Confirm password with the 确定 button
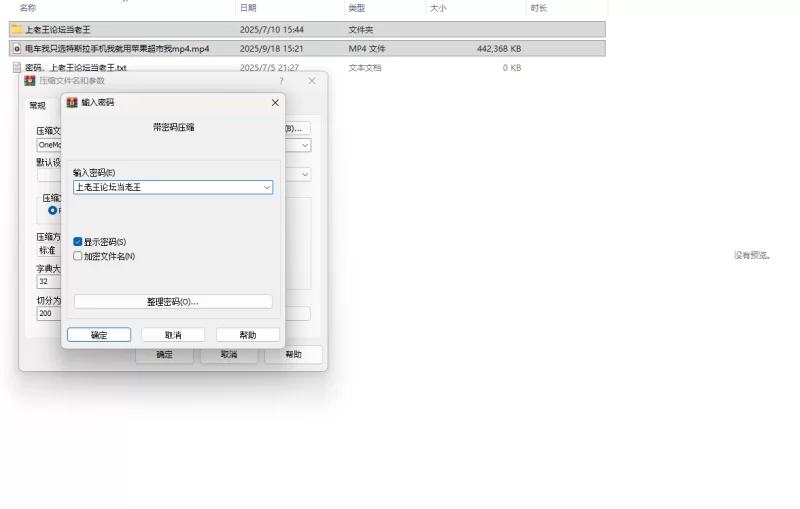The width and height of the screenshot is (800, 509). tap(99, 335)
